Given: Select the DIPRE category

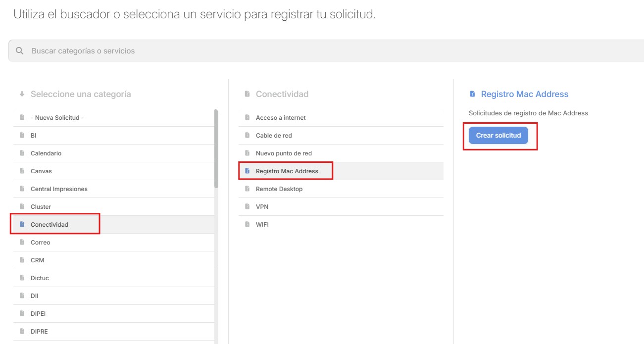Looking at the screenshot, I should (39, 332).
